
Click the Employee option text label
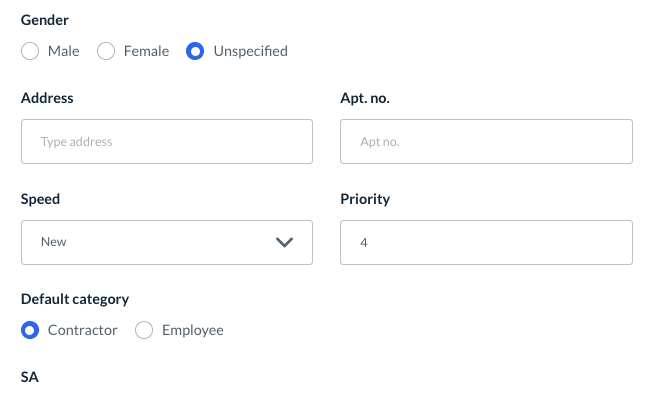[192, 330]
